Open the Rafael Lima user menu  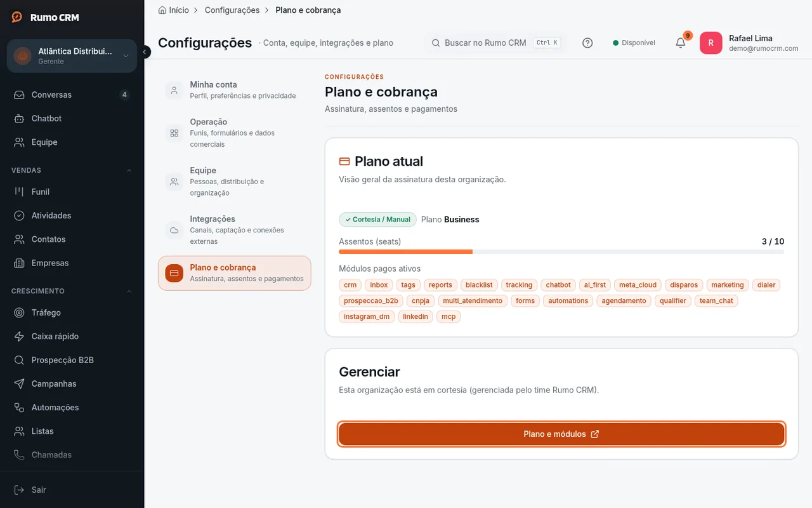[749, 43]
